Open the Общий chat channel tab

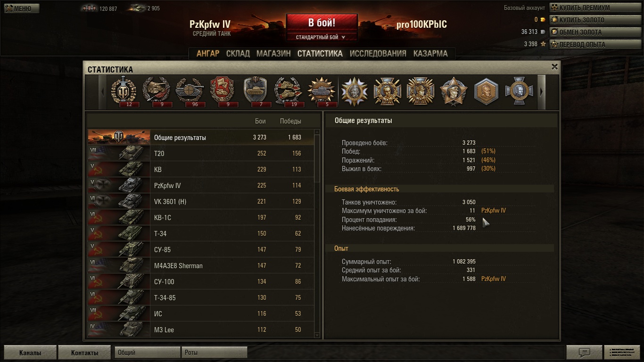coord(147,353)
